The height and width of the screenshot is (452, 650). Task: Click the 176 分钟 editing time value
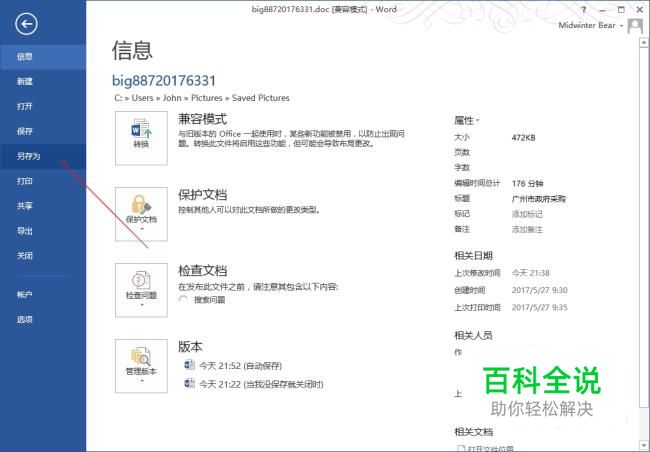(527, 183)
